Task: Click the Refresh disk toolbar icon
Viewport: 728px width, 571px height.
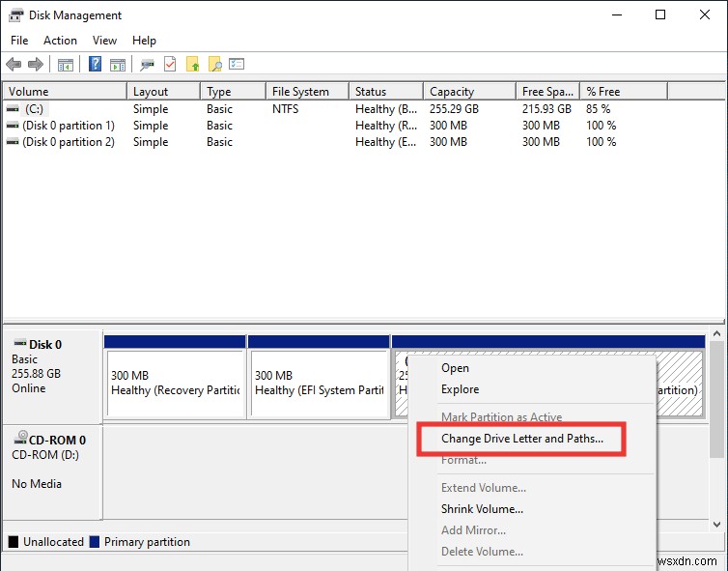Action: 147,64
